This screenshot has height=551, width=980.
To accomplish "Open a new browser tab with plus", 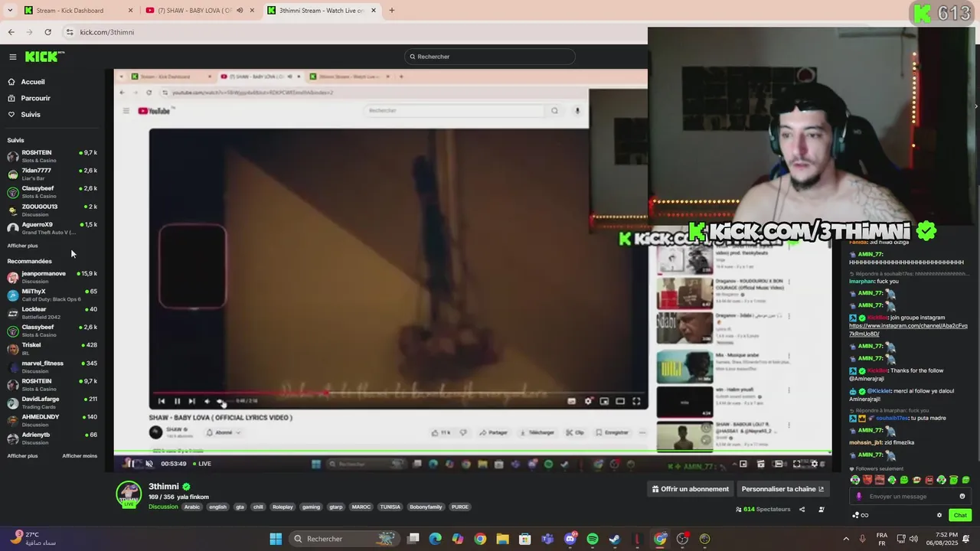I will 391,11.
